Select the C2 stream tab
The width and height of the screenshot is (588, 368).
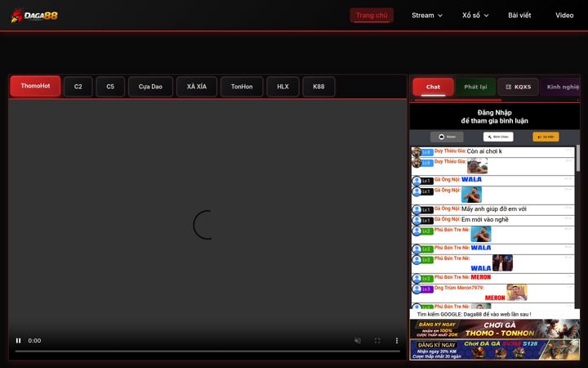tap(78, 87)
